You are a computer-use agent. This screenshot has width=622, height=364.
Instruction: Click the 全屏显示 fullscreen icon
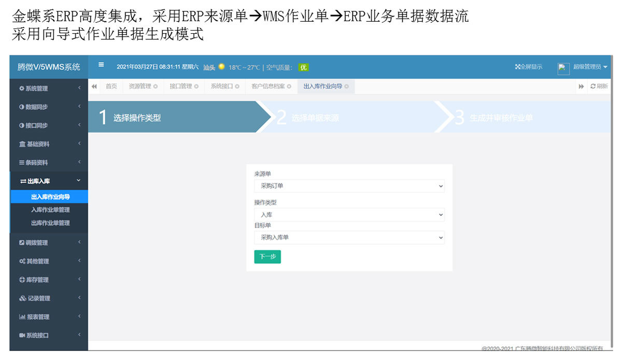[x=517, y=67]
